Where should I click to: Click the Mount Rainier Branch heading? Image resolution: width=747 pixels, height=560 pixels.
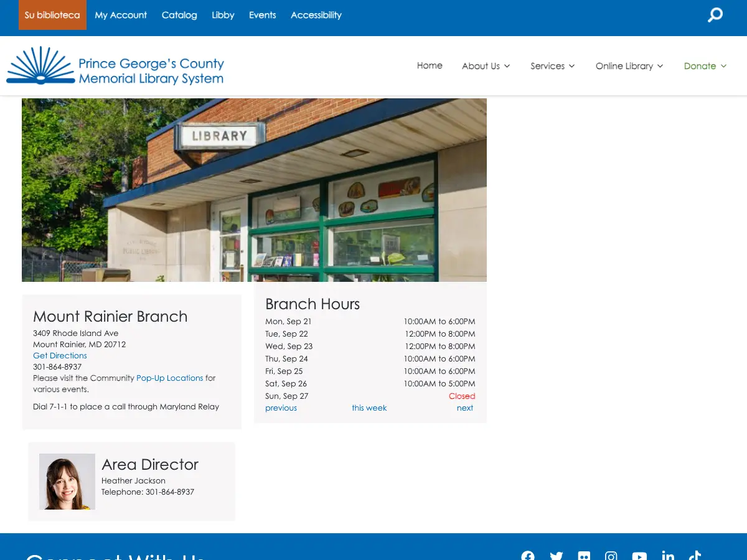point(110,316)
